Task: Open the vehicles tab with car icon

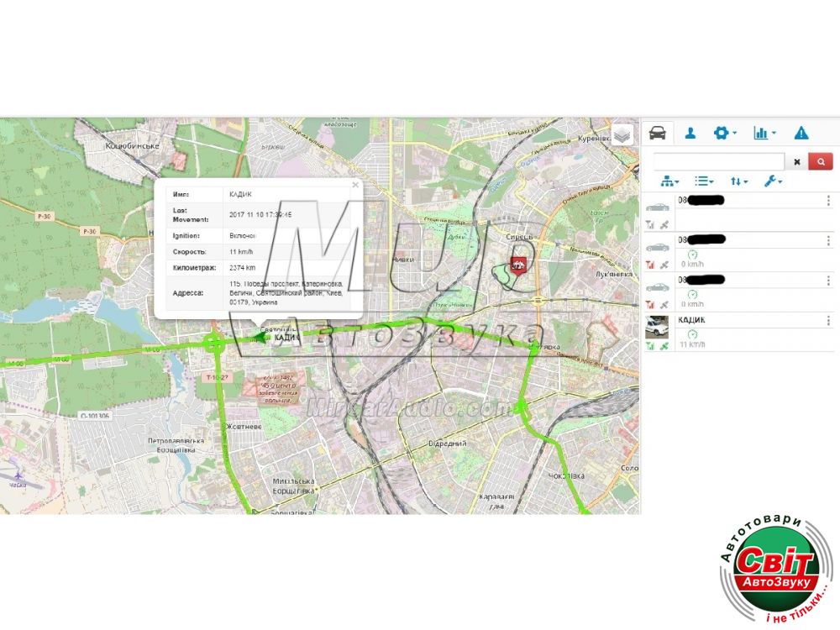Action: (658, 133)
